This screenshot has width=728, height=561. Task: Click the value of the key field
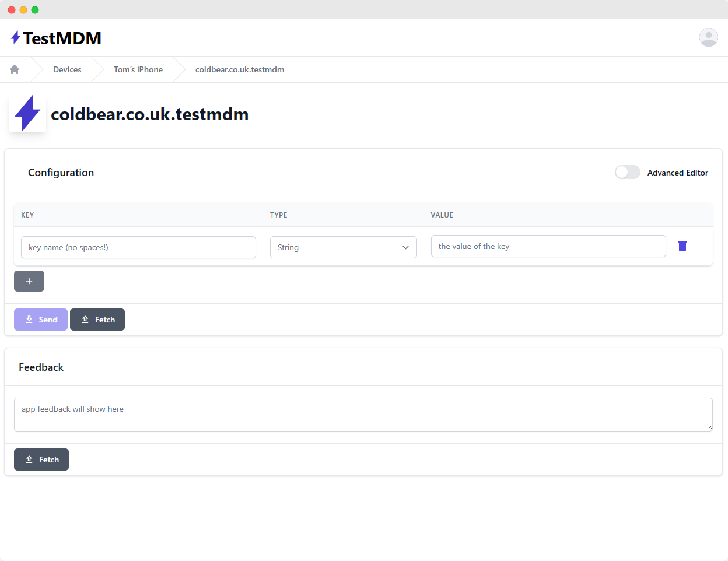click(548, 246)
